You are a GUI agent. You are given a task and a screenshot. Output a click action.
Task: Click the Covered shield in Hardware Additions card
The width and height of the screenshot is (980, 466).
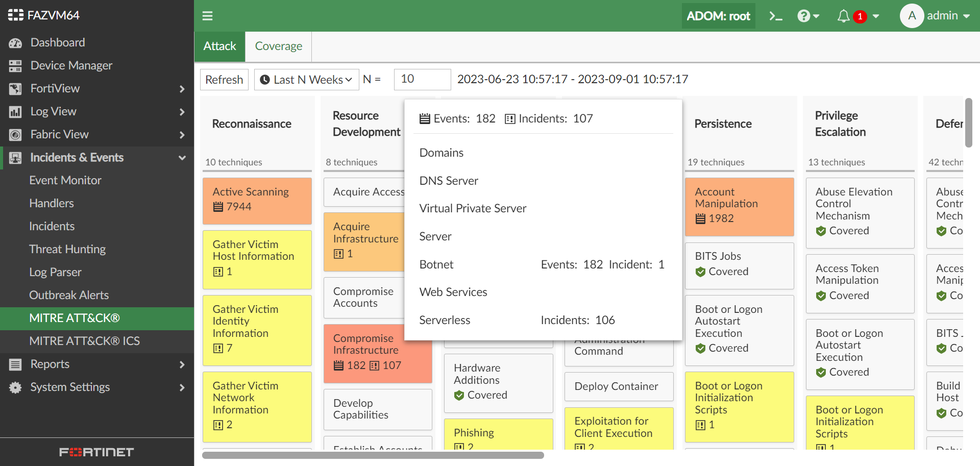click(x=459, y=396)
